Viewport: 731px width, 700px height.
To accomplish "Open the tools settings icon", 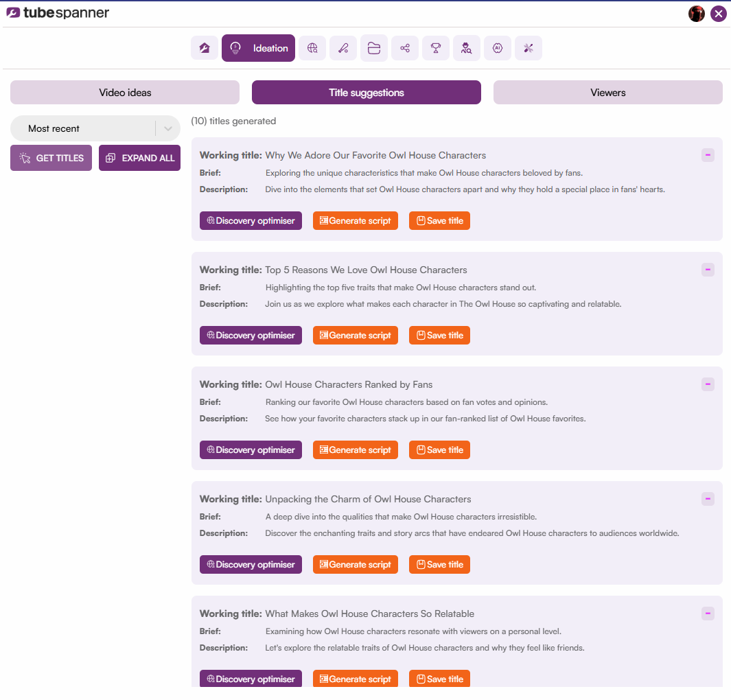I will [529, 48].
